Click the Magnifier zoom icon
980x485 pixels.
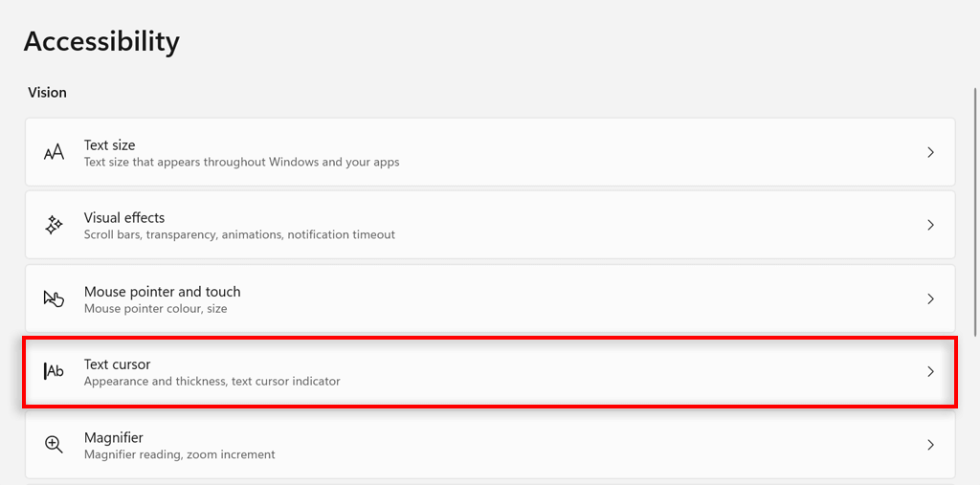point(54,445)
